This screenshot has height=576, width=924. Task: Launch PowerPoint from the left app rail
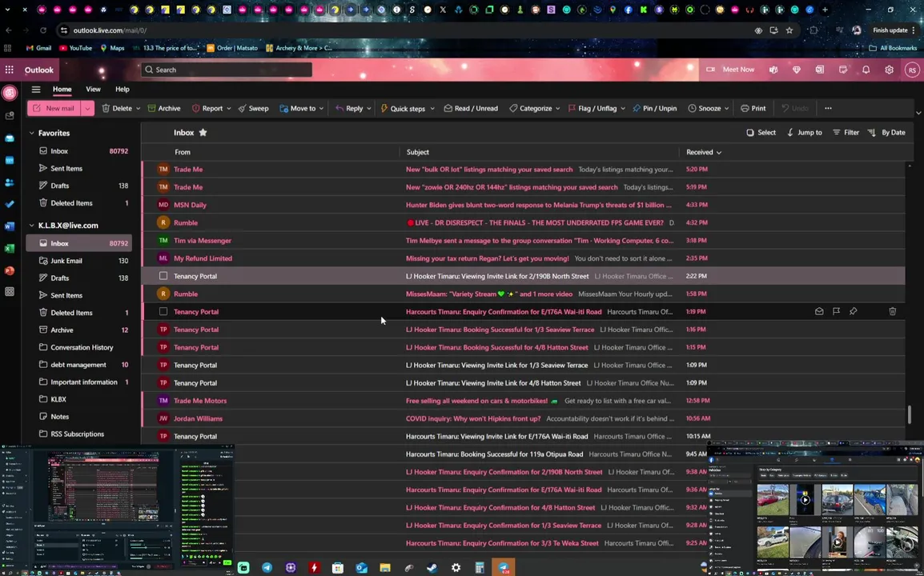[10, 270]
